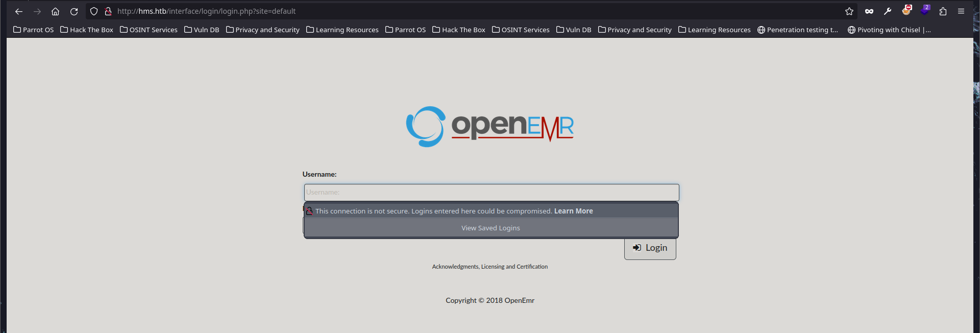Open the Pivoting with Chisel bookmark
The width and height of the screenshot is (980, 333).
click(889, 30)
